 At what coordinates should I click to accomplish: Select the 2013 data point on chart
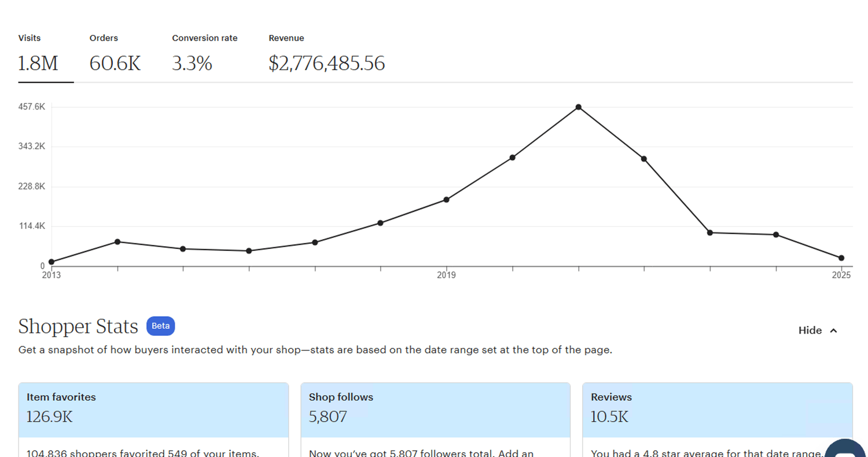pyautogui.click(x=52, y=262)
